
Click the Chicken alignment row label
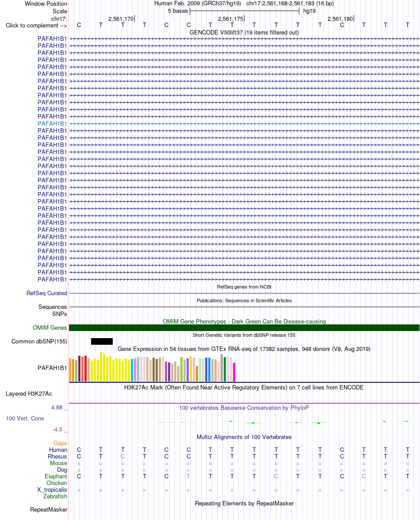click(x=57, y=483)
